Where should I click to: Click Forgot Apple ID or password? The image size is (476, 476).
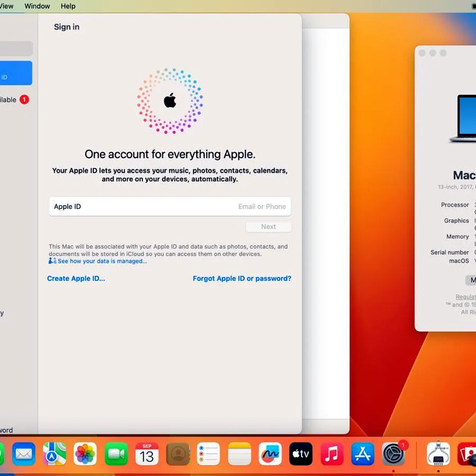pos(242,278)
